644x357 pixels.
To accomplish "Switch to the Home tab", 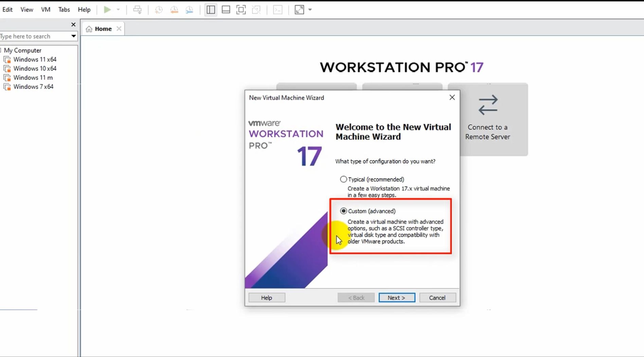I will coord(103,29).
